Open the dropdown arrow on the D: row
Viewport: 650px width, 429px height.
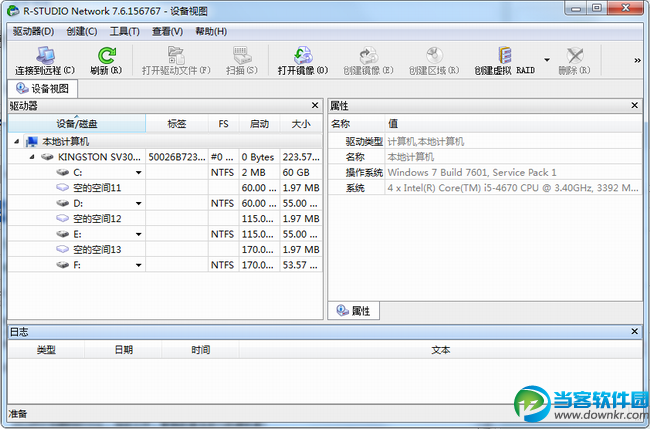(x=138, y=204)
